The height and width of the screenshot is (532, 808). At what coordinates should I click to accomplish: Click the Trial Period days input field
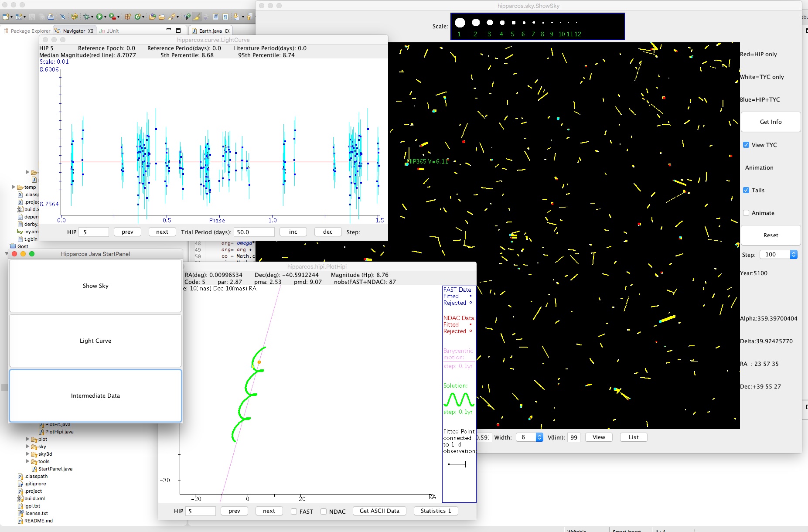click(254, 232)
